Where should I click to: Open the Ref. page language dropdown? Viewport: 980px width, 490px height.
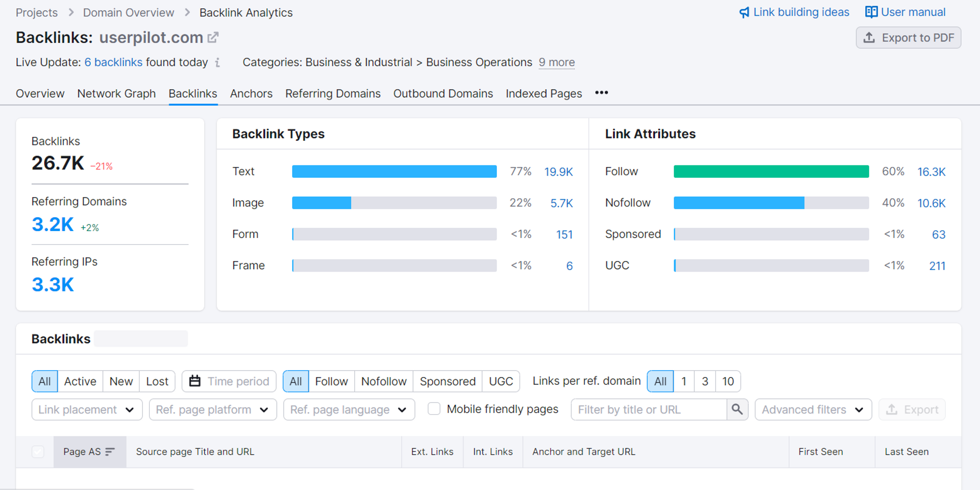349,409
